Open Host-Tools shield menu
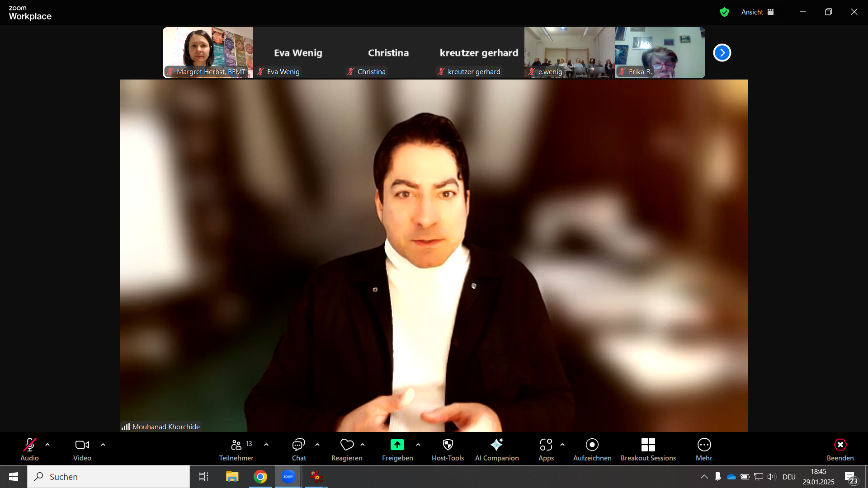The width and height of the screenshot is (868, 488). pos(448,450)
